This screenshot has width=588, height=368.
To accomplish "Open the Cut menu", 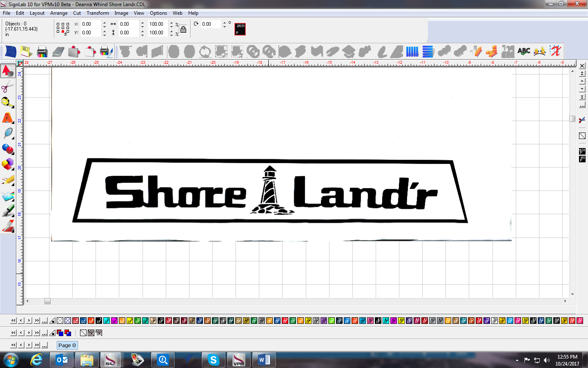I will tap(77, 13).
